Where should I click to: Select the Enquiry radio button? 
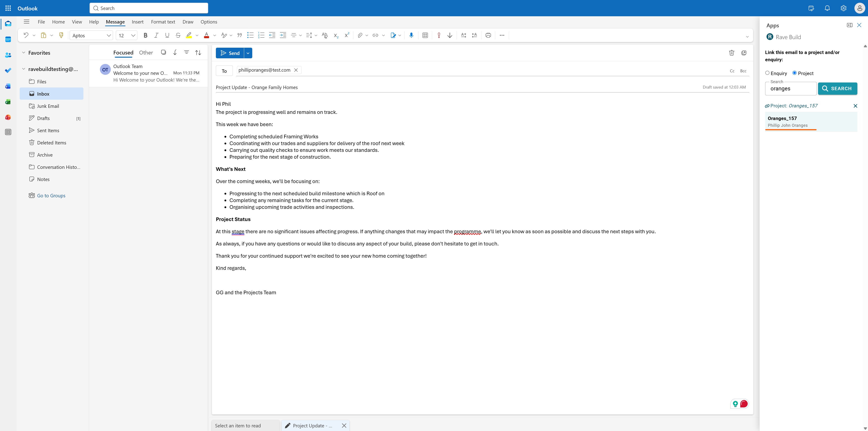[x=767, y=73]
